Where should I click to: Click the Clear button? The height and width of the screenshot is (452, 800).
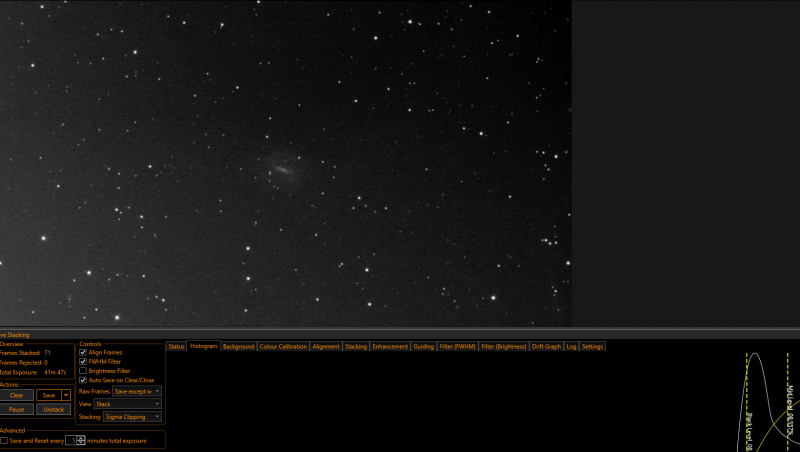(16, 395)
